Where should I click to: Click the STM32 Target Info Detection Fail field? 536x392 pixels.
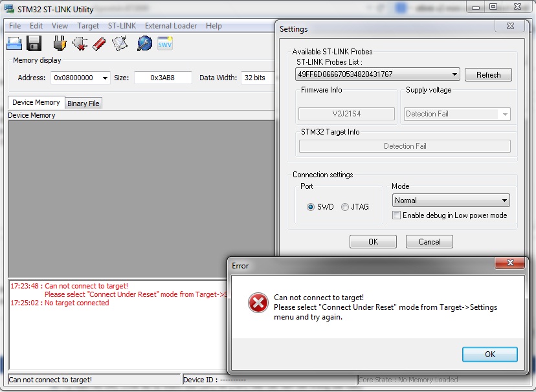tap(405, 146)
